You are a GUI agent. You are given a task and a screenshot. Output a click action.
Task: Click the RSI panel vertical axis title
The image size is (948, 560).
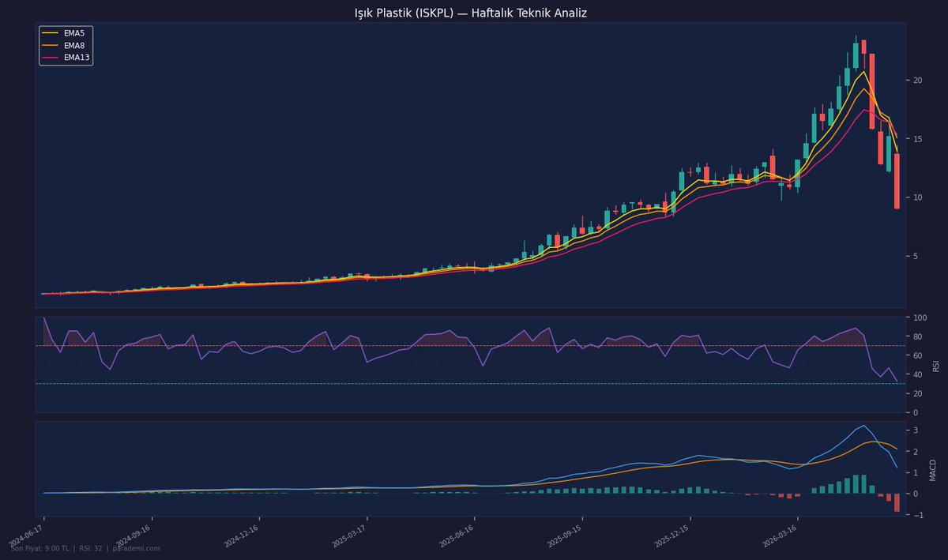tap(938, 364)
